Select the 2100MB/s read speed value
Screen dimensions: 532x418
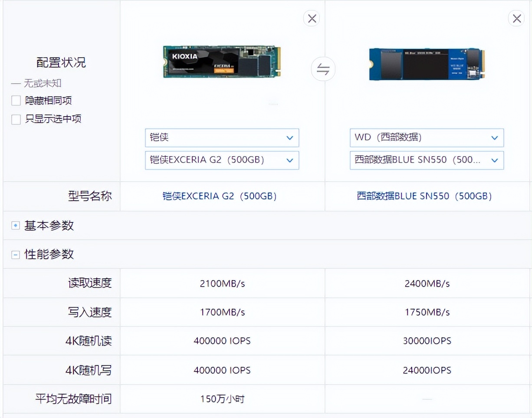[x=222, y=283]
